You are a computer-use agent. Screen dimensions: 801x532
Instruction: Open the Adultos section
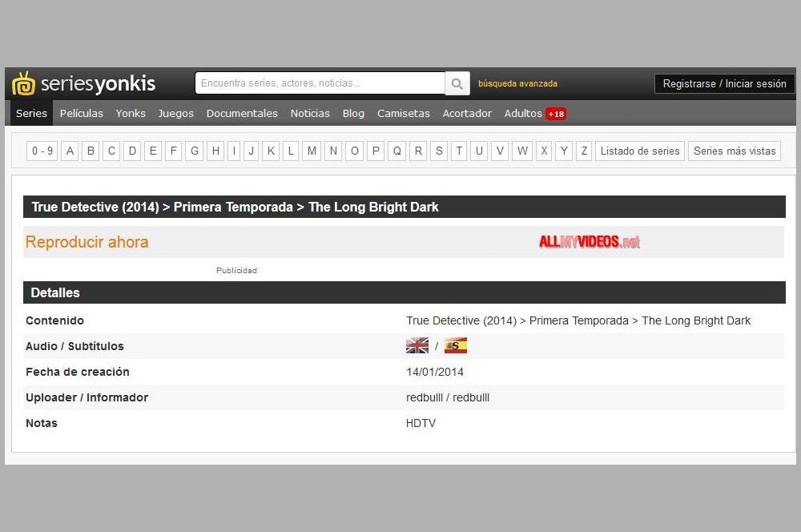(523, 114)
